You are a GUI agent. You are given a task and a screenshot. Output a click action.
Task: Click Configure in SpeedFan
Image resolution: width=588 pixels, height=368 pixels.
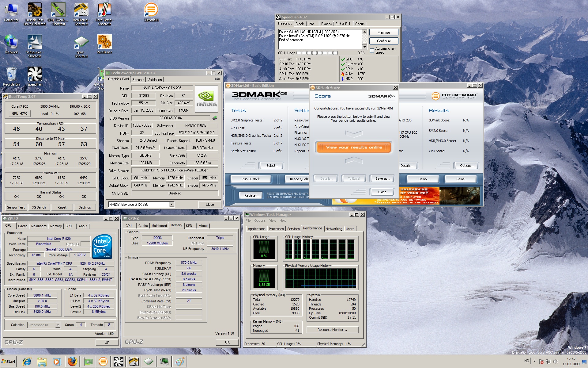[384, 41]
